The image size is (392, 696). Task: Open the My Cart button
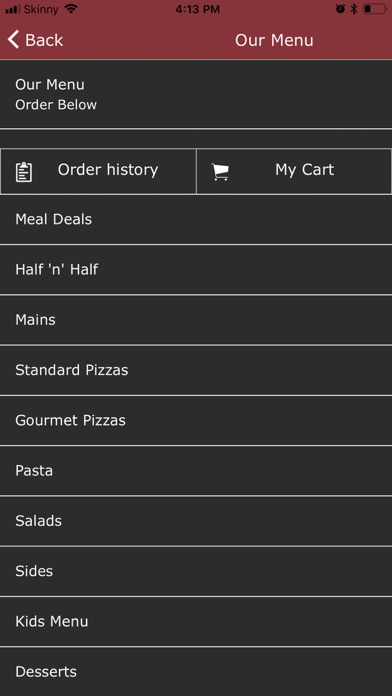coord(294,171)
